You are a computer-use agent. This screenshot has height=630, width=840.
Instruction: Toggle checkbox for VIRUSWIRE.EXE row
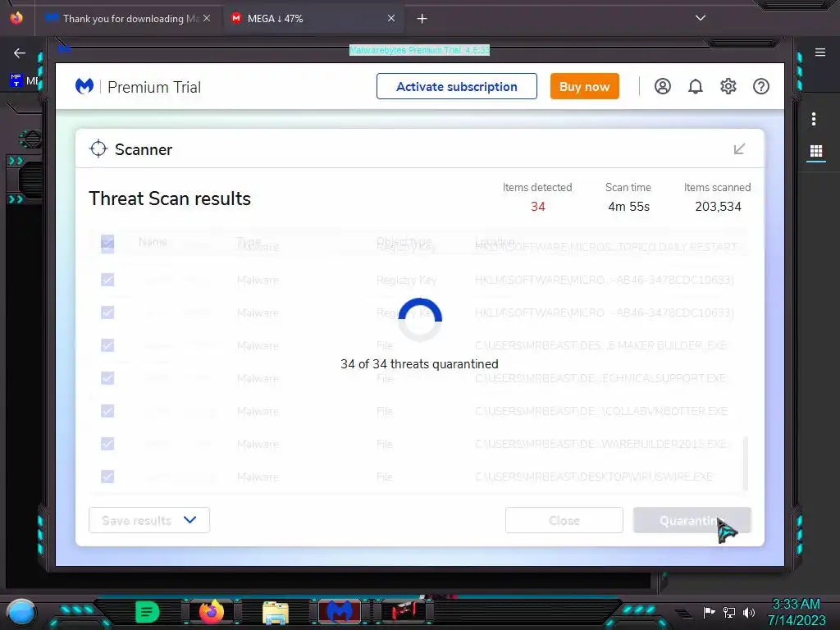click(x=107, y=477)
